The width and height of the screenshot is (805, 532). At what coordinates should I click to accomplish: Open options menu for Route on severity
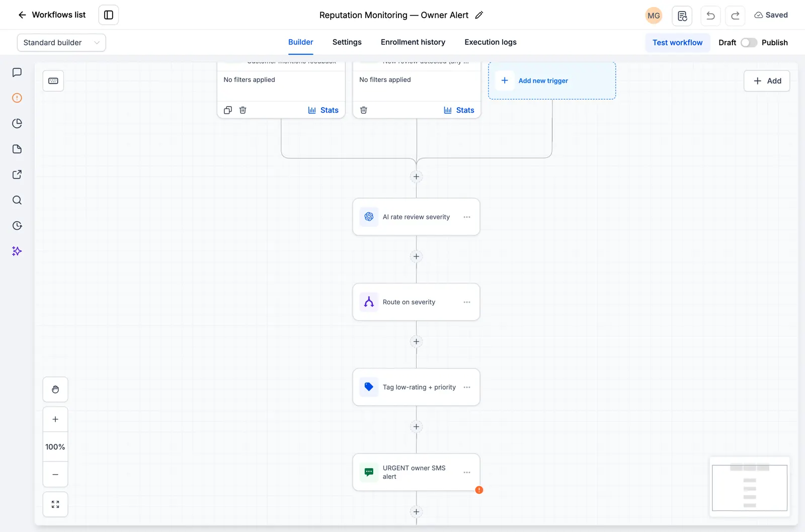(467, 302)
